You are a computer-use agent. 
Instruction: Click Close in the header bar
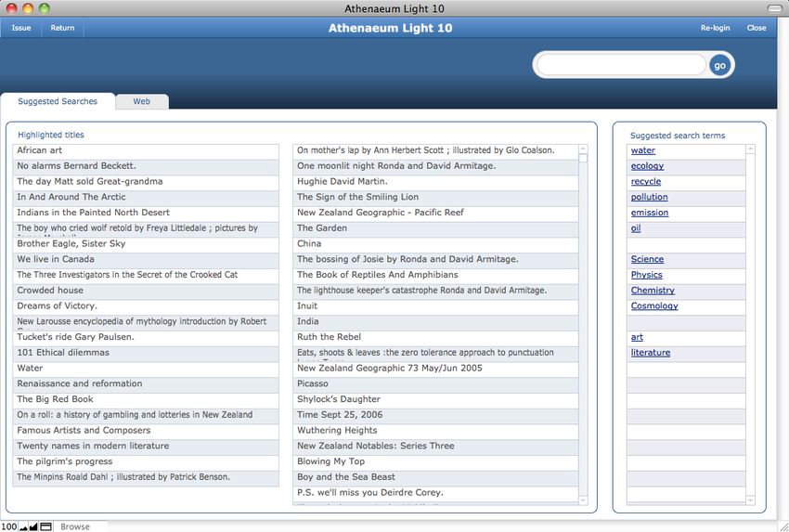tap(757, 28)
